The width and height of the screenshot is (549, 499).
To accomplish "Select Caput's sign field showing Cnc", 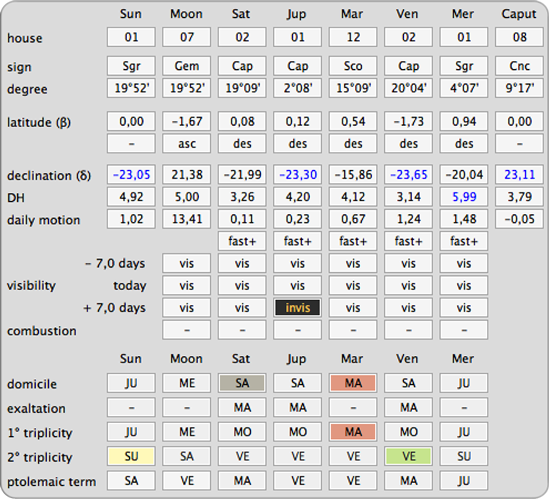I will [520, 66].
